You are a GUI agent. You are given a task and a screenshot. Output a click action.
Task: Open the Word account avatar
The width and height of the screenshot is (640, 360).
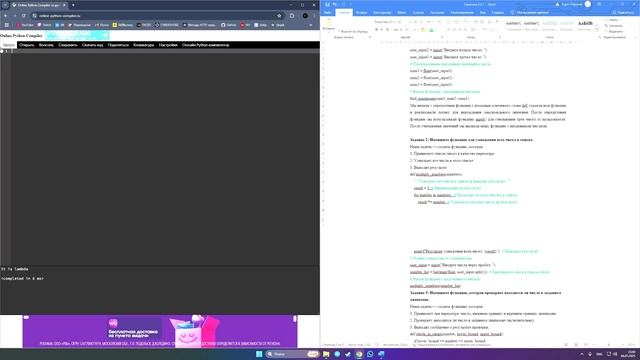tap(588, 4)
